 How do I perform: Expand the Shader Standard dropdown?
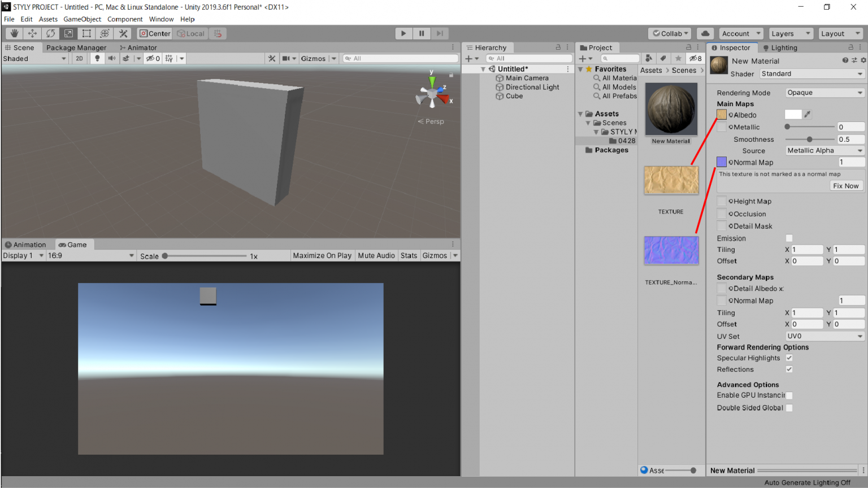coord(811,74)
